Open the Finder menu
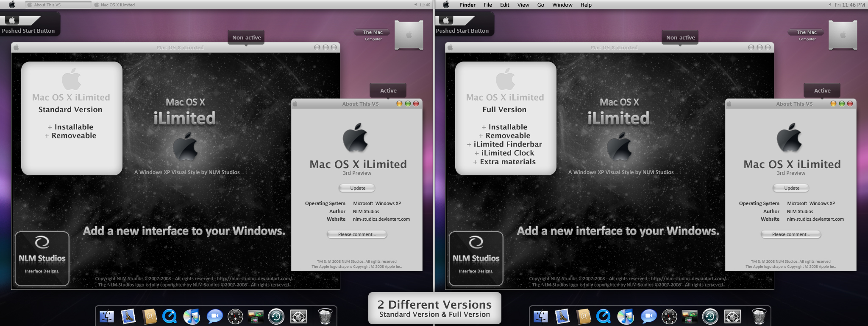Viewport: 868px width, 326px height. (x=467, y=5)
